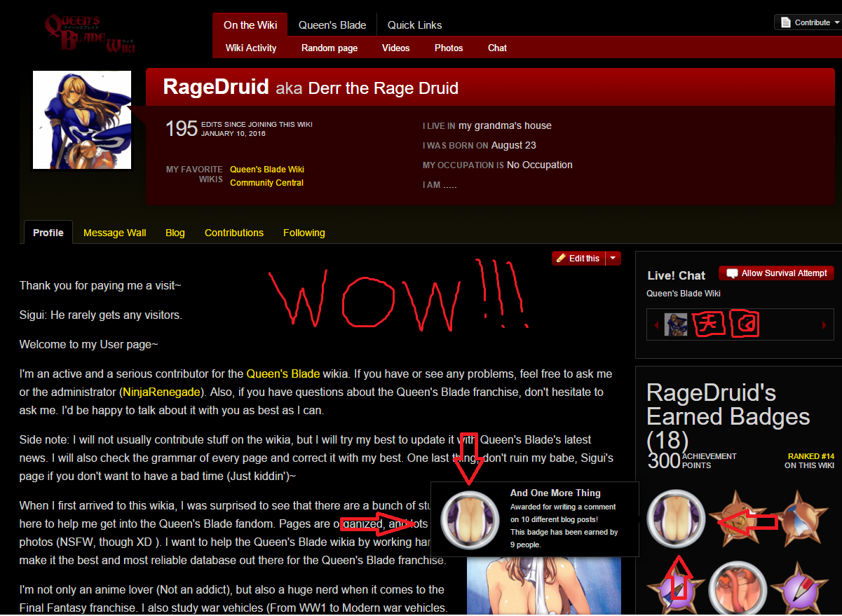Open NinjaRenegade's user link
Image resolution: width=842 pixels, height=616 pixels.
click(161, 392)
